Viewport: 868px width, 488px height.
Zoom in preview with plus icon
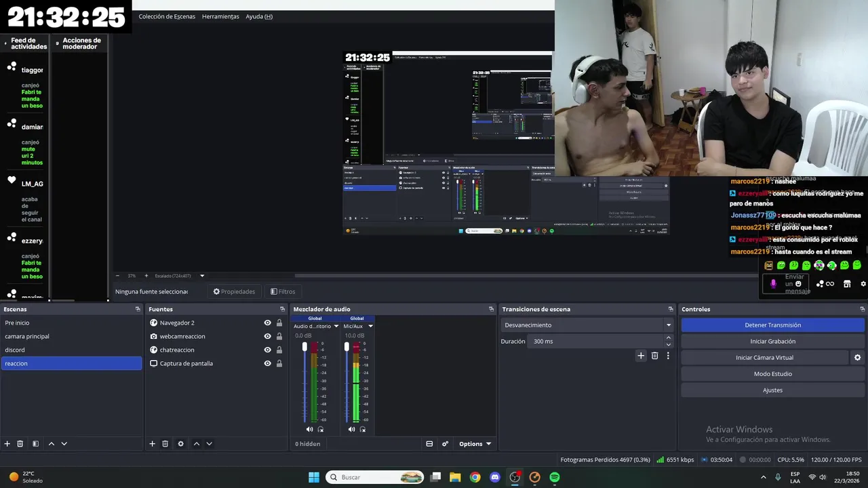pyautogui.click(x=146, y=276)
